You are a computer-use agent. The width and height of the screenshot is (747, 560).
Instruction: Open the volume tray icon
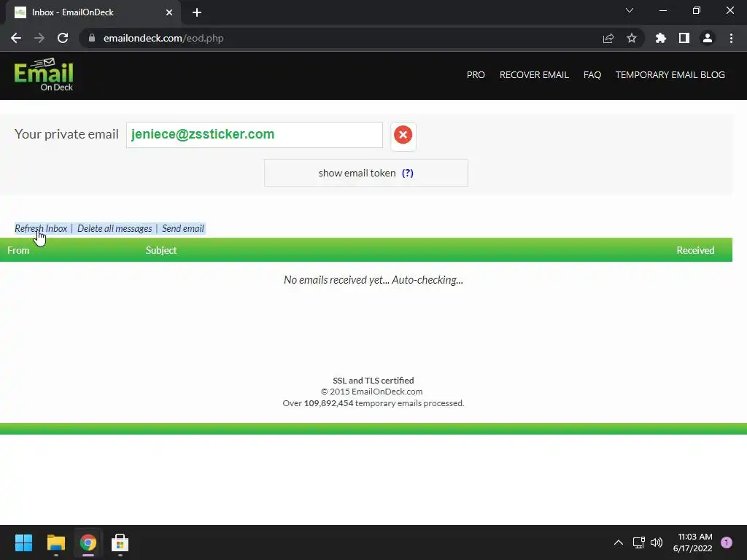coord(657,542)
